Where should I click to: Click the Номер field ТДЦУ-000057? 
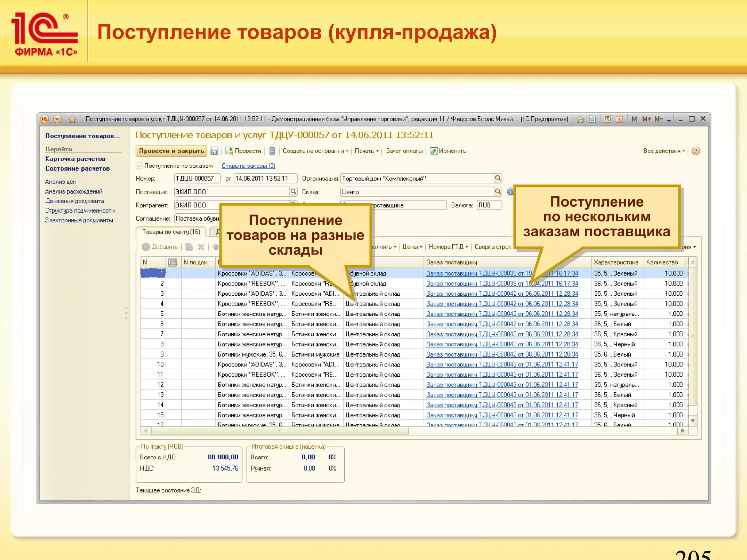(197, 178)
